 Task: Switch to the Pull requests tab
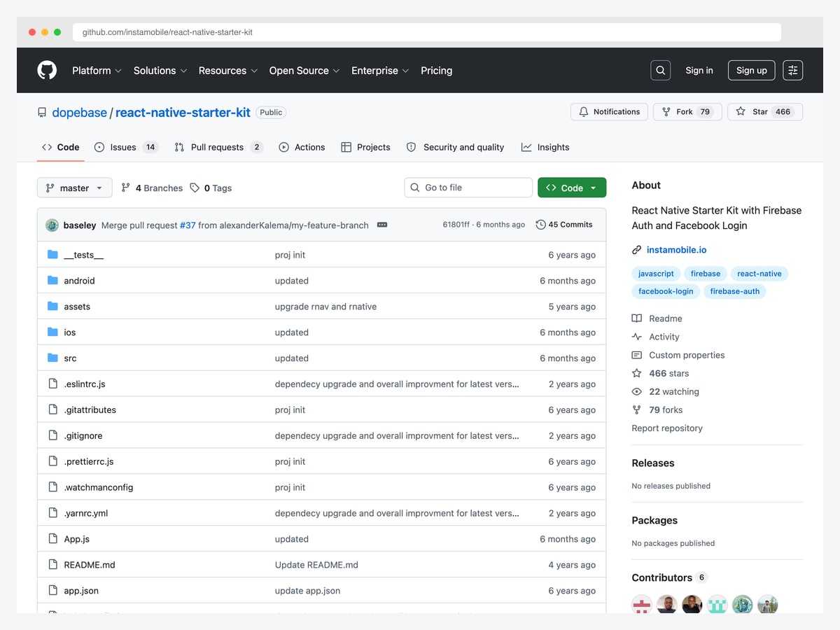218,147
